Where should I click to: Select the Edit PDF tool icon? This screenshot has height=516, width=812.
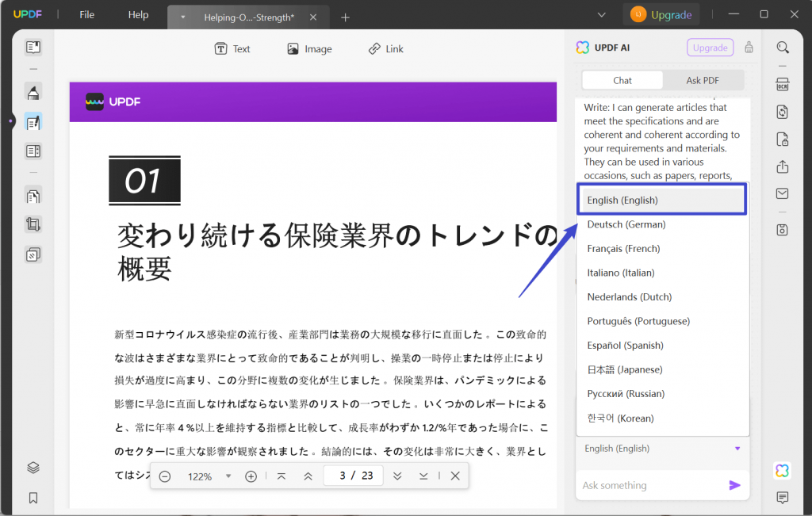coord(33,123)
